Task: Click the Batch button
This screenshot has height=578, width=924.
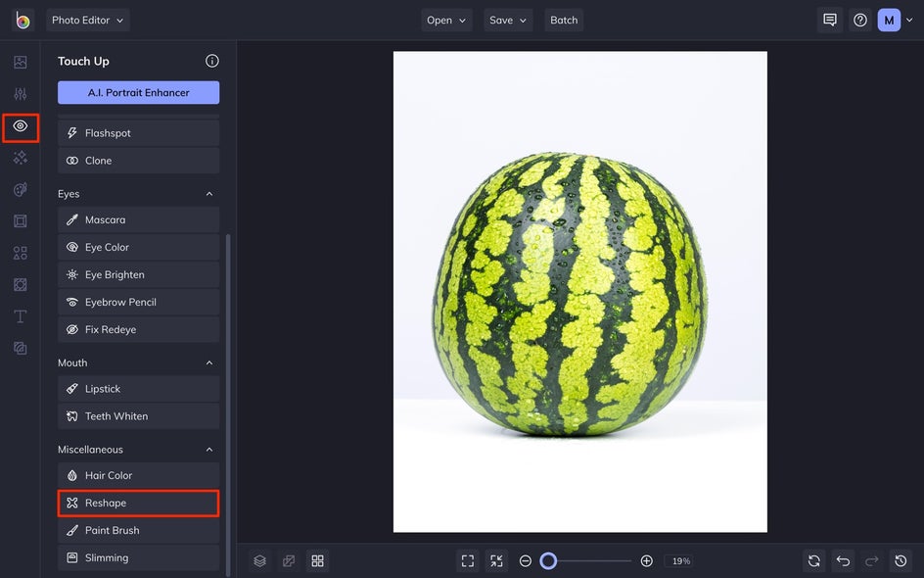Action: [564, 20]
